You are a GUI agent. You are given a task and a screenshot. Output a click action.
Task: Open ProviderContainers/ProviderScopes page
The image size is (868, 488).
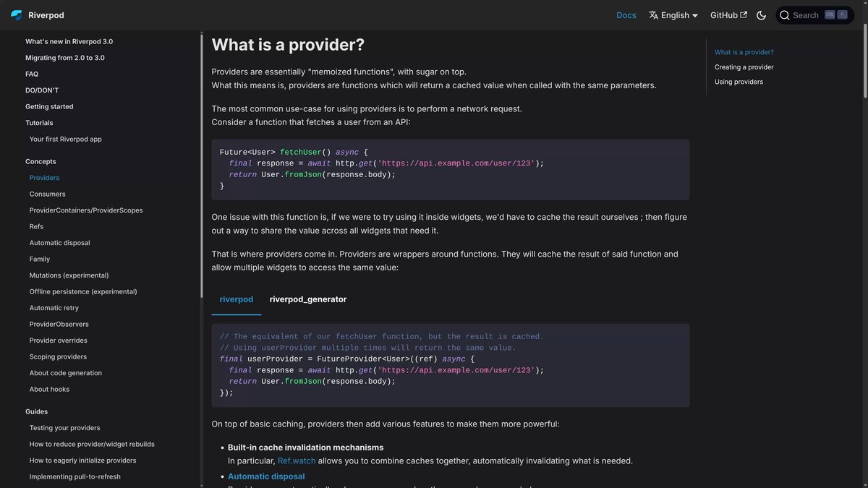coord(86,210)
